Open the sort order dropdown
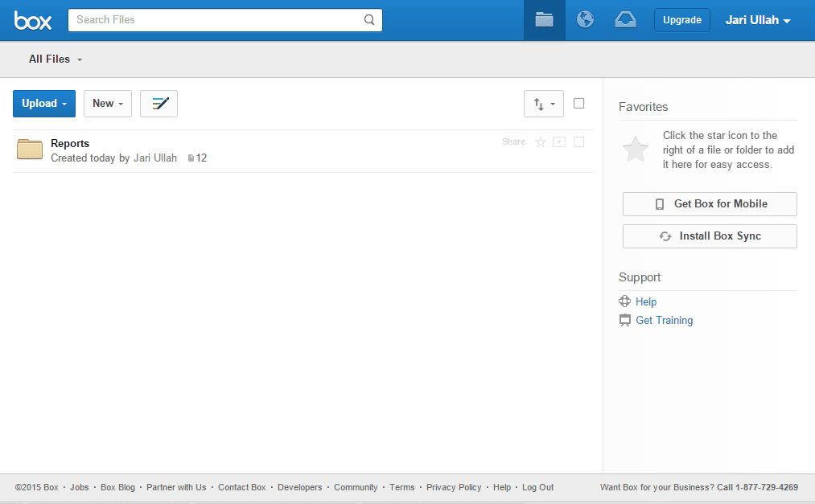The image size is (815, 504). click(544, 104)
